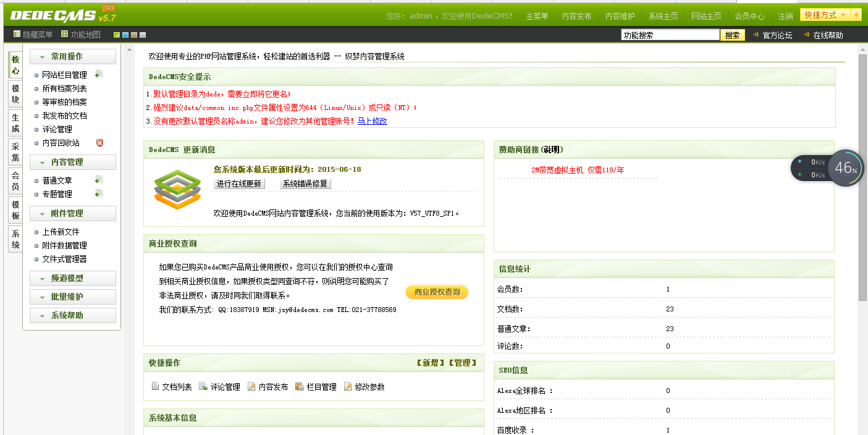Screen dimensions: 868x435
Task: Switch to the 采集 side tab
Action: point(15,152)
